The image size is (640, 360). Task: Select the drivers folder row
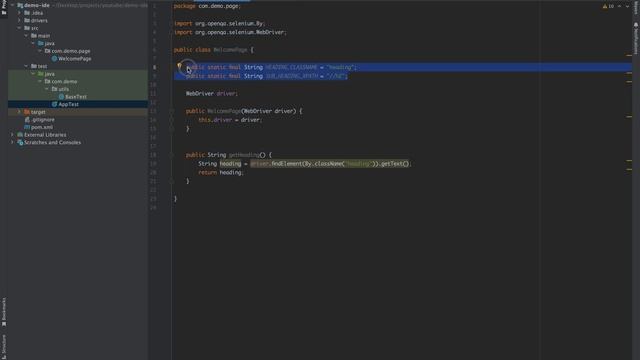(78, 20)
